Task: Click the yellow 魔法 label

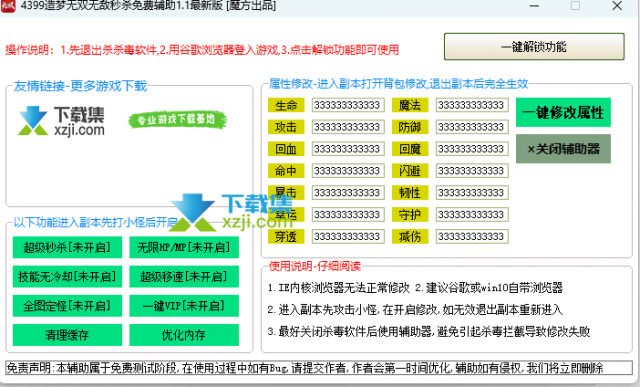Action: click(x=410, y=105)
